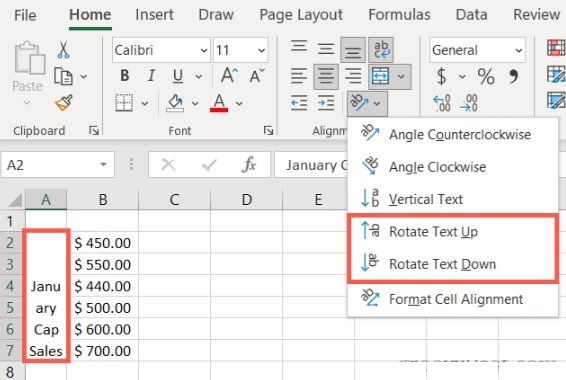566x380 pixels.
Task: Switch to the Data tab
Action: 471,15
